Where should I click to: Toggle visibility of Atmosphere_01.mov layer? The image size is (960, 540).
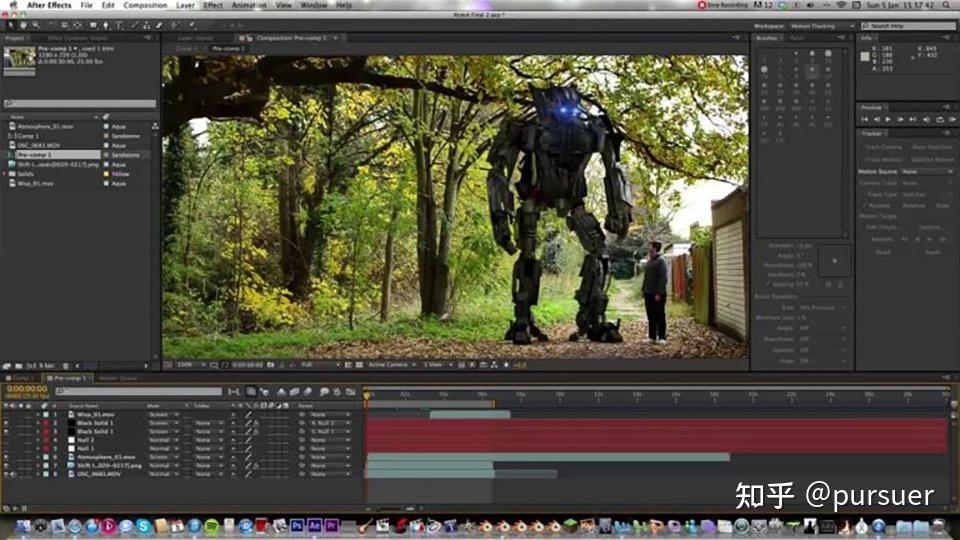(x=6, y=457)
